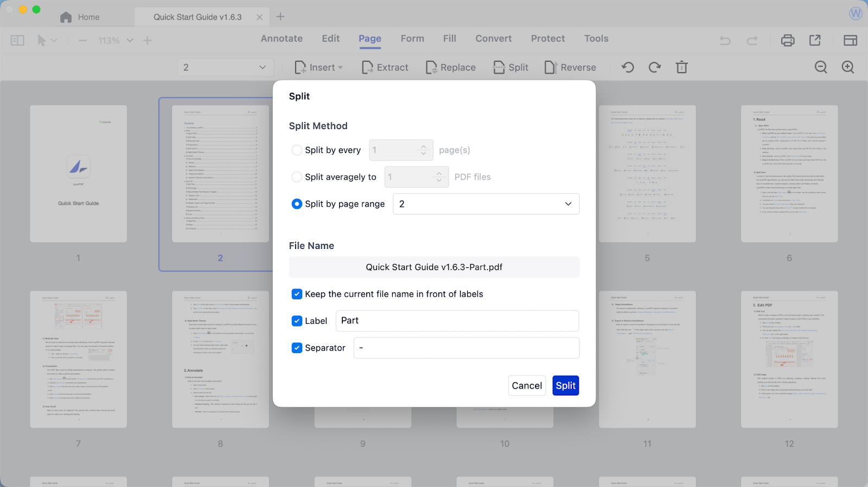The height and width of the screenshot is (487, 868).
Task: Click the zoom in magnifier icon
Action: pyautogui.click(x=848, y=67)
